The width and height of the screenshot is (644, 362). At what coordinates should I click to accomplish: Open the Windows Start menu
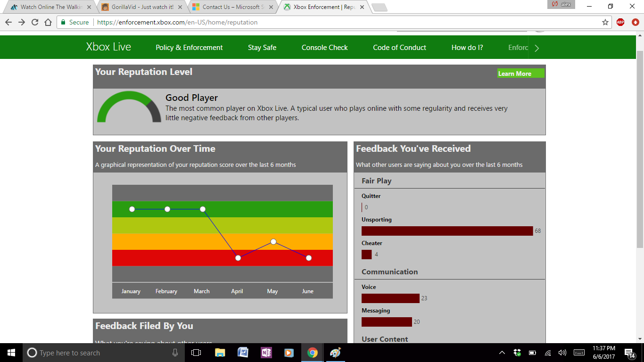tap(11, 353)
